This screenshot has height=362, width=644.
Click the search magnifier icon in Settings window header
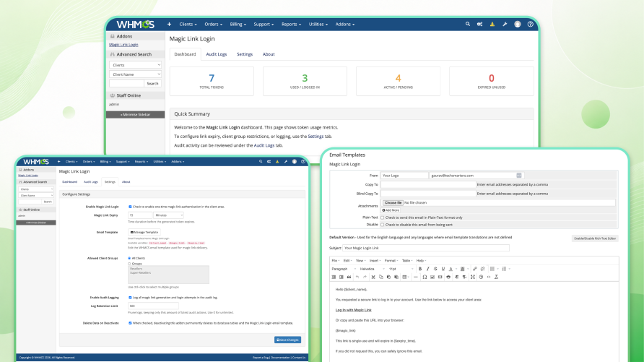click(261, 161)
